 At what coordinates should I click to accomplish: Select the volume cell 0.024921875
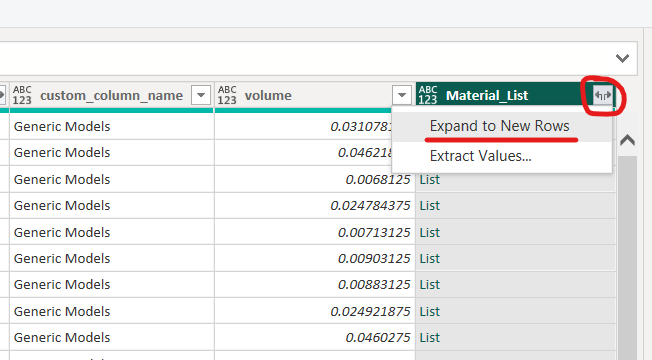(x=315, y=311)
